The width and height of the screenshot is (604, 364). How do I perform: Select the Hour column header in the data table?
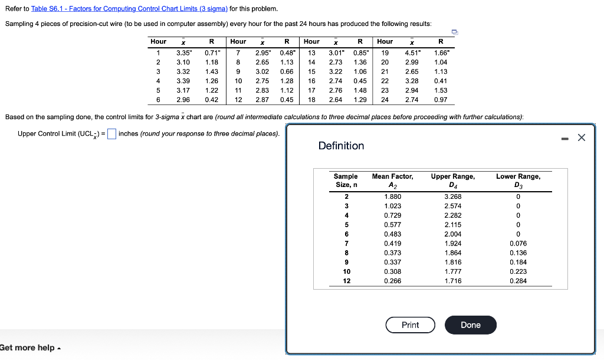pyautogui.click(x=158, y=41)
